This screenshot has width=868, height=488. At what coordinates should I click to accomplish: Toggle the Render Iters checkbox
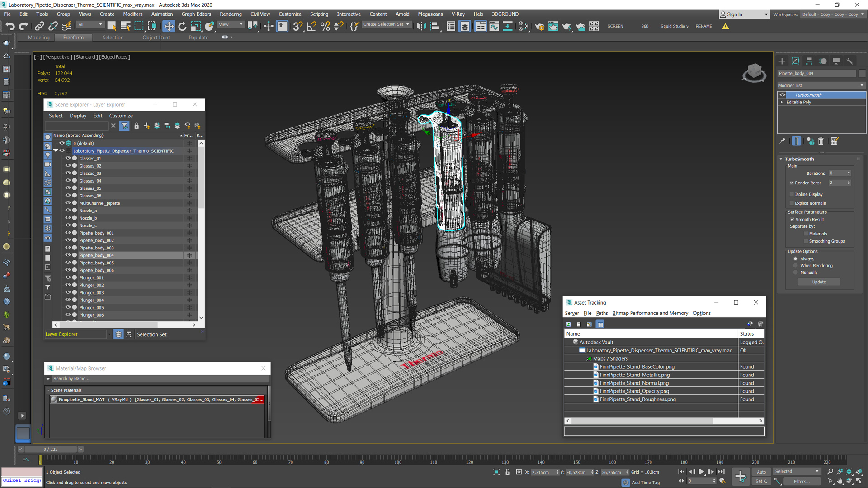(x=792, y=183)
